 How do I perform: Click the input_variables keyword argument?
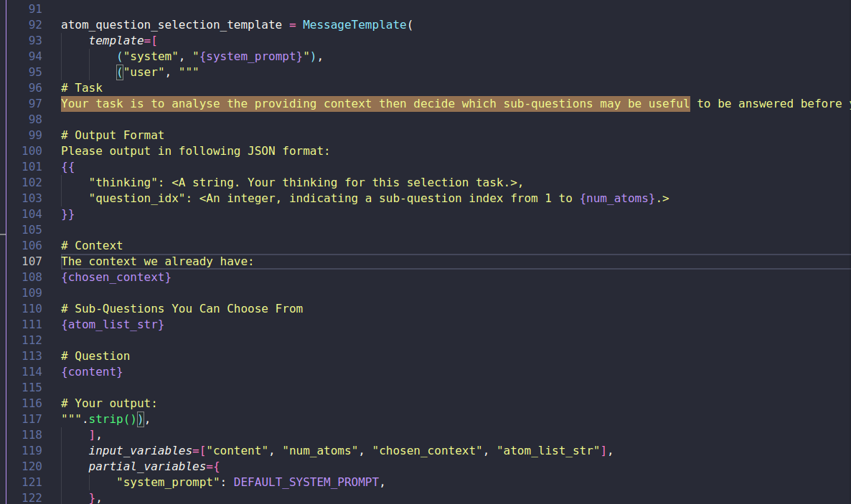[x=140, y=450]
